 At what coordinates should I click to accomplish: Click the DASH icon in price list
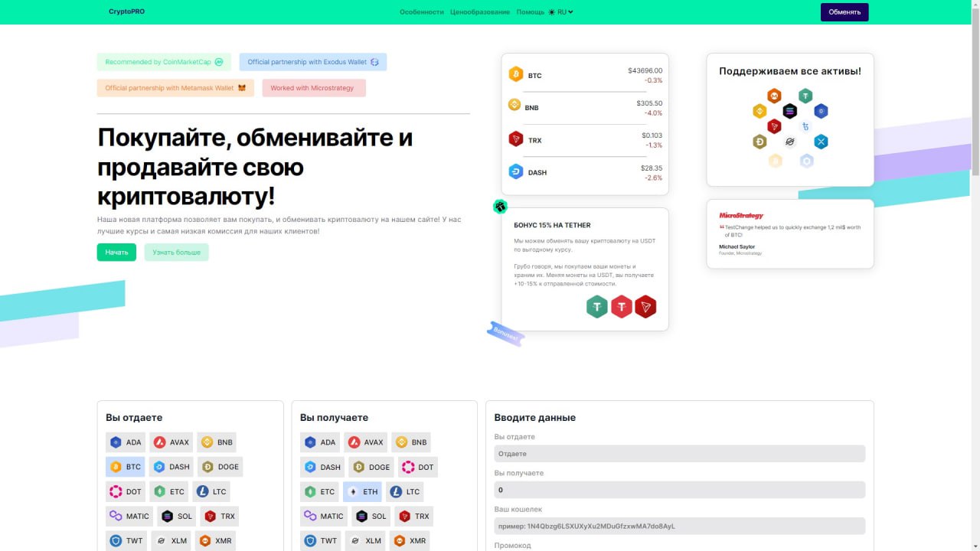[515, 172]
